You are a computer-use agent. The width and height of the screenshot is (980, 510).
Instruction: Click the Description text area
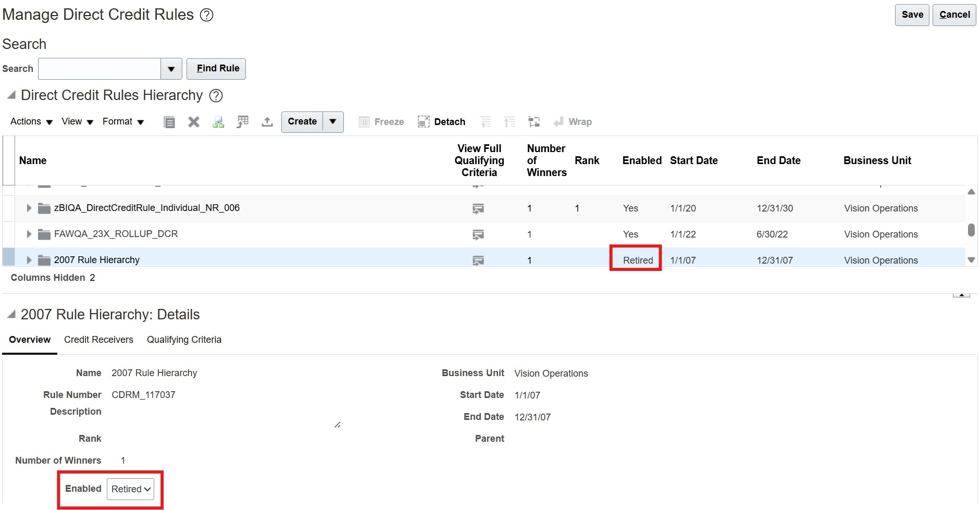pos(226,417)
